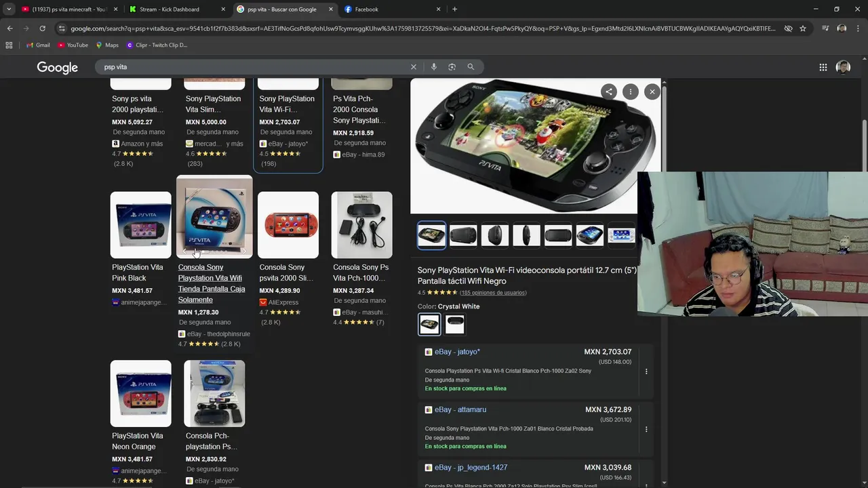Bookmark this page with the star icon

(x=803, y=28)
